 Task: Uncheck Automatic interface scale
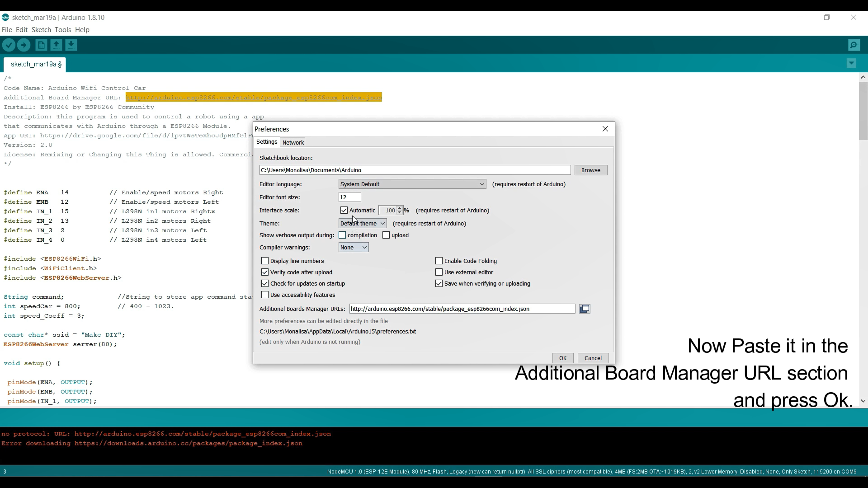point(344,211)
